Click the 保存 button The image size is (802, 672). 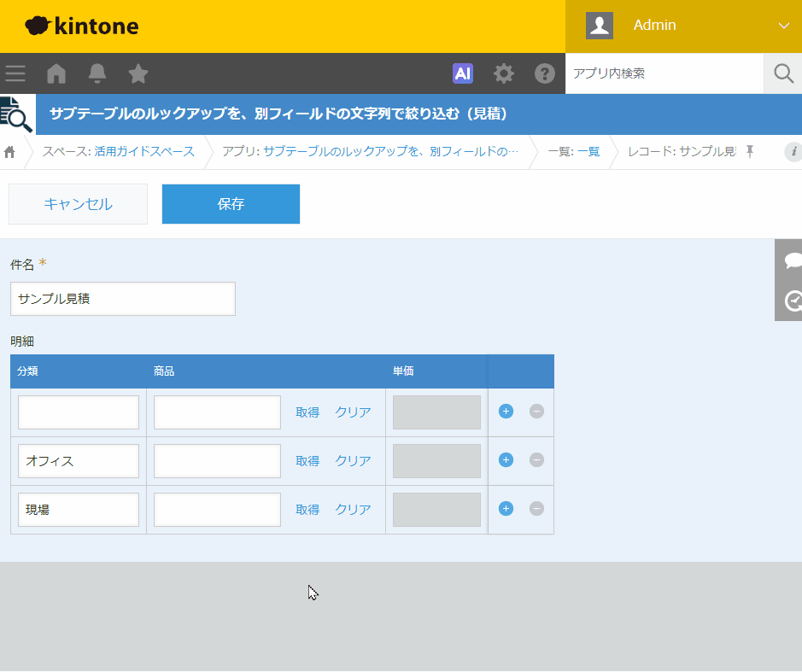[231, 204]
